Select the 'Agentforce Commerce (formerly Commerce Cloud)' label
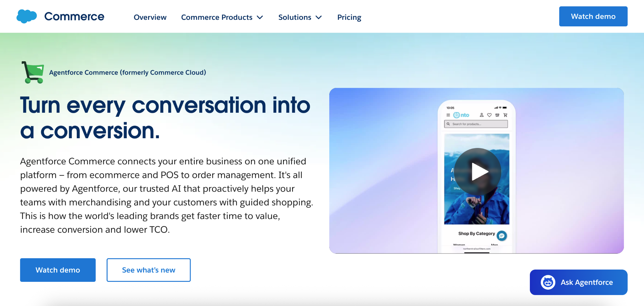 click(127, 73)
